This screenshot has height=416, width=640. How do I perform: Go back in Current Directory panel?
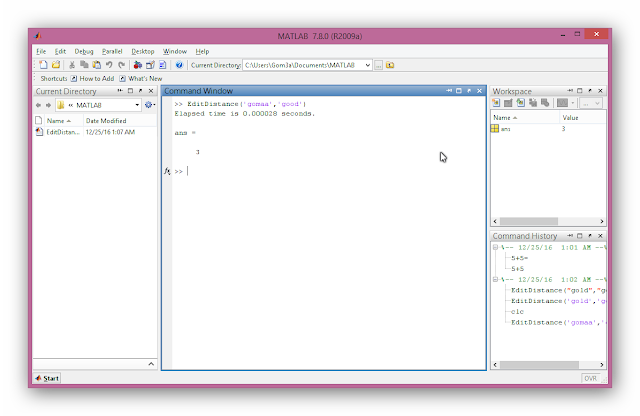(x=38, y=105)
